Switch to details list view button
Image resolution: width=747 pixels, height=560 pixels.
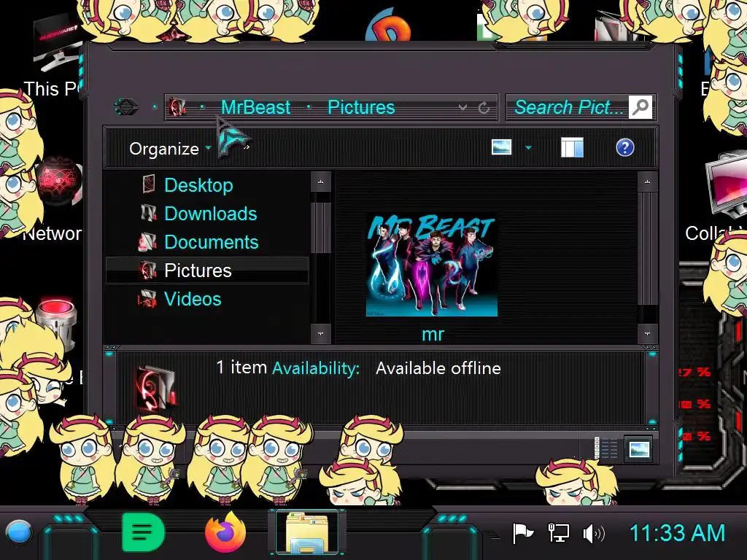(607, 448)
